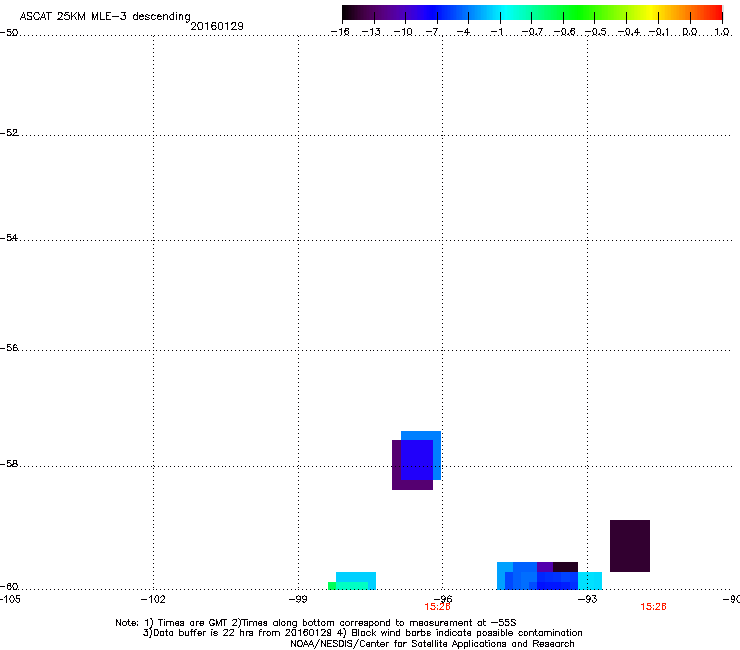Click the title 'ASCAT 25KM MLE-3 descending'
This screenshot has height=650, width=740.
[105, 16]
